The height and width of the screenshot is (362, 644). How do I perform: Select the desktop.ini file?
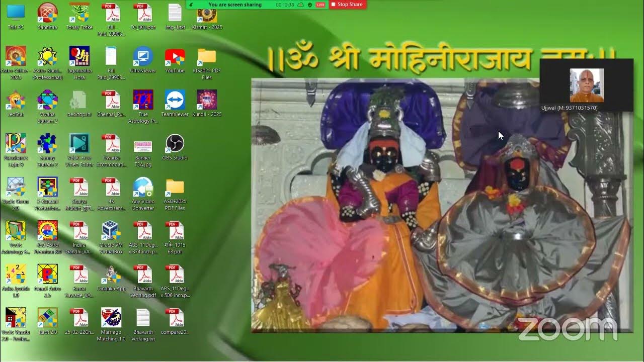pos(79,104)
